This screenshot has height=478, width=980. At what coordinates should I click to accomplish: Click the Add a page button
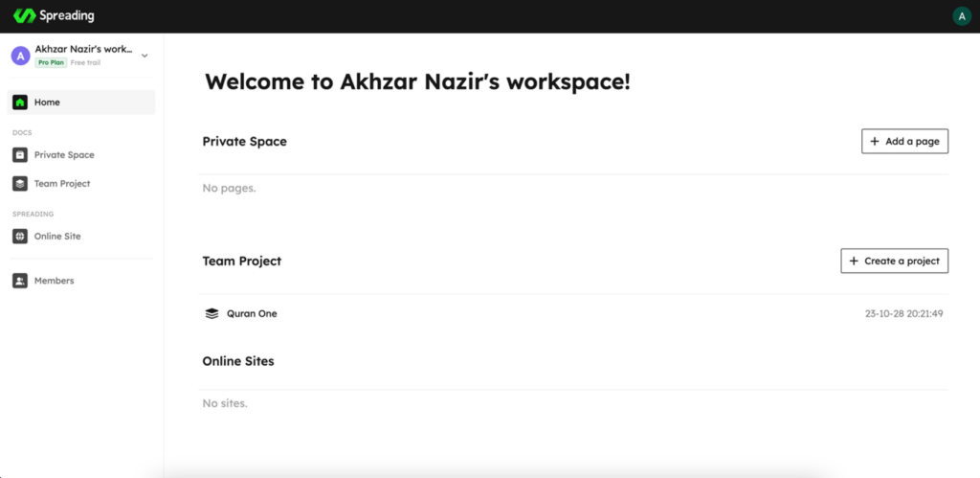[x=905, y=142]
